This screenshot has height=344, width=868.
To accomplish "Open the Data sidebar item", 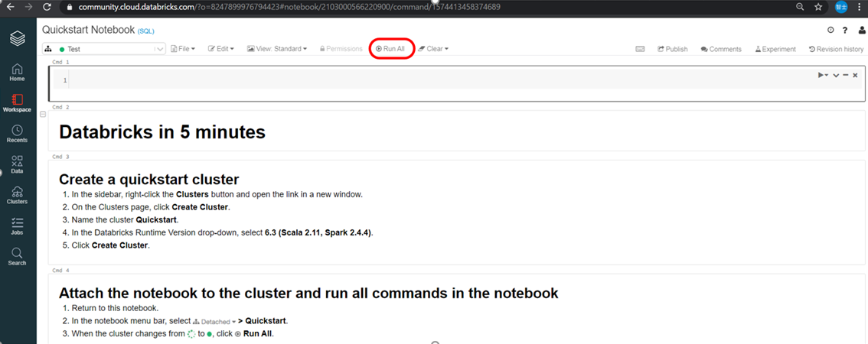I will 17,164.
